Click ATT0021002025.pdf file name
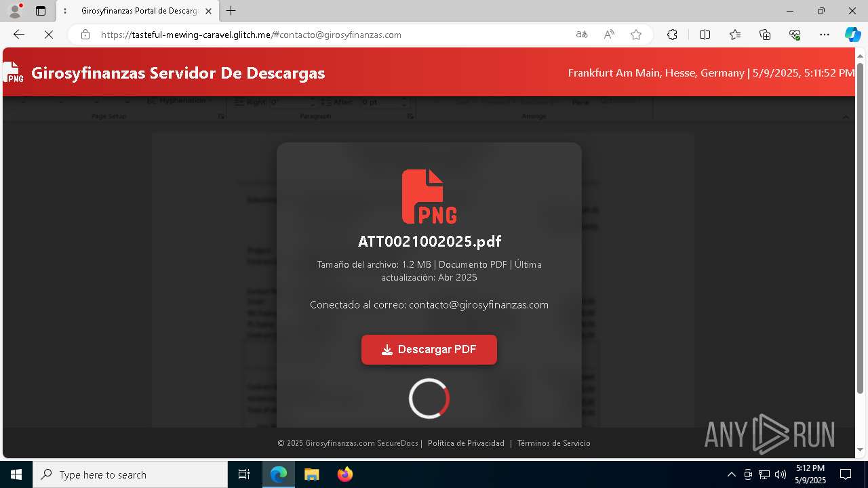Viewport: 868px width, 488px height. (429, 241)
